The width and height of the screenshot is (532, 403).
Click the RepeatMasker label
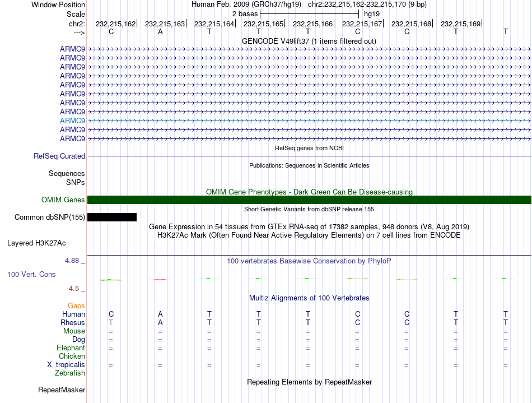pyautogui.click(x=62, y=390)
